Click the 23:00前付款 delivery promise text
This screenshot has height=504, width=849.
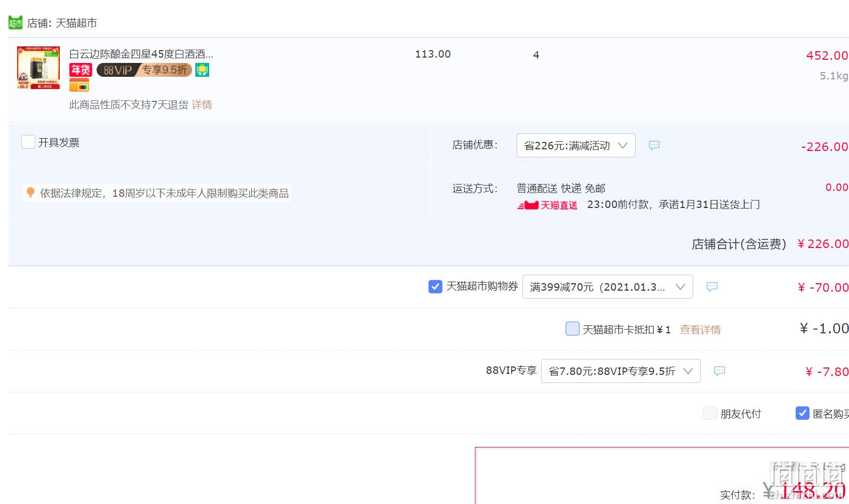(x=673, y=205)
